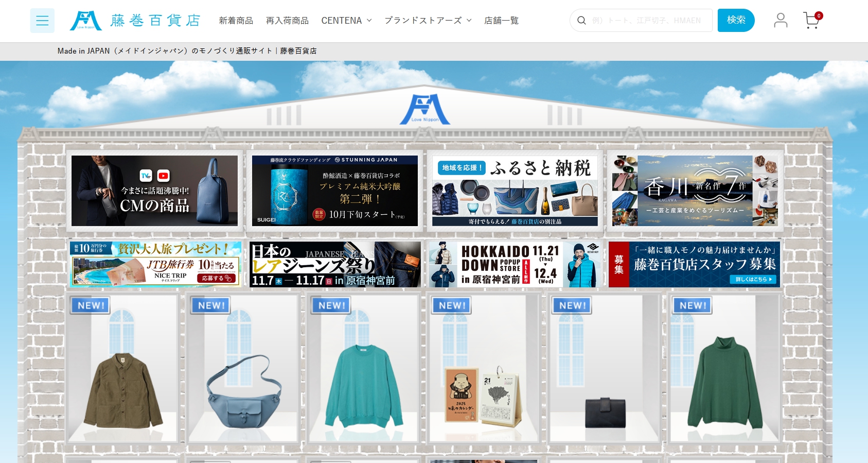Click NEW! badge above black wallet
This screenshot has height=463, width=868.
(572, 305)
